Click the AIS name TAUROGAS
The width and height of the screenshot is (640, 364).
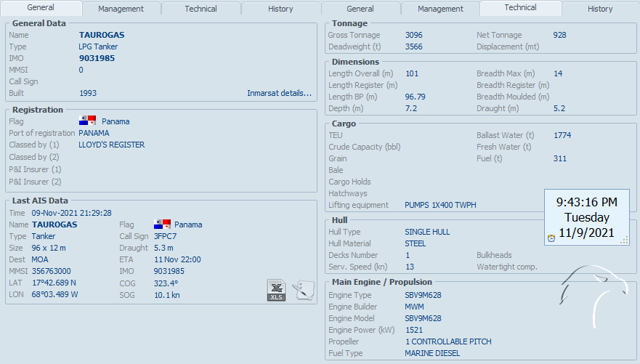point(54,225)
